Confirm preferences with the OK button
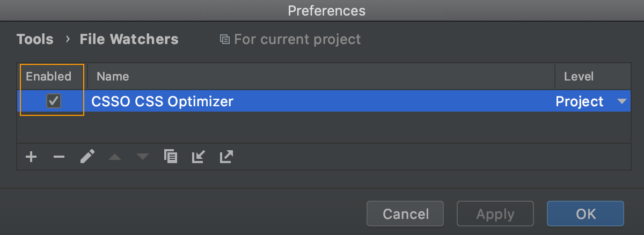 [586, 214]
